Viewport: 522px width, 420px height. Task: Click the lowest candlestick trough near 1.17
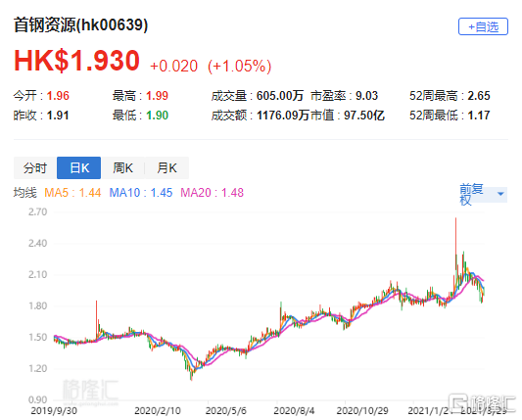click(x=191, y=375)
